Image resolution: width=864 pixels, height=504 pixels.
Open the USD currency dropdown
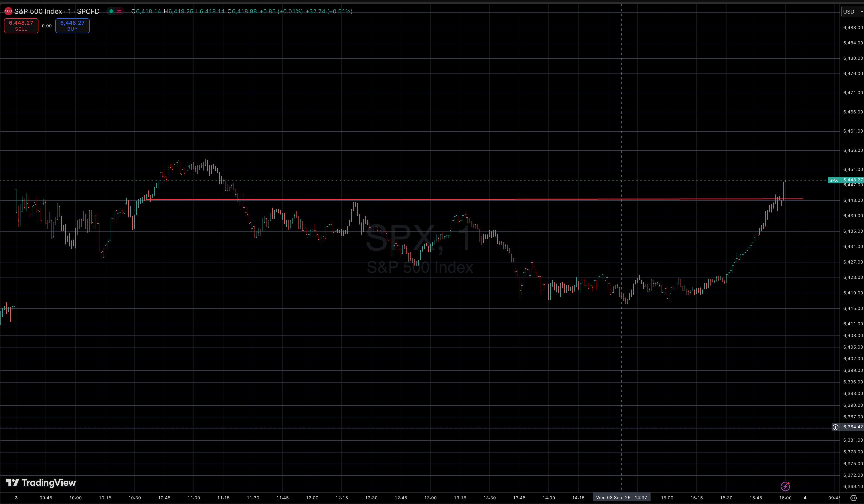click(x=852, y=12)
